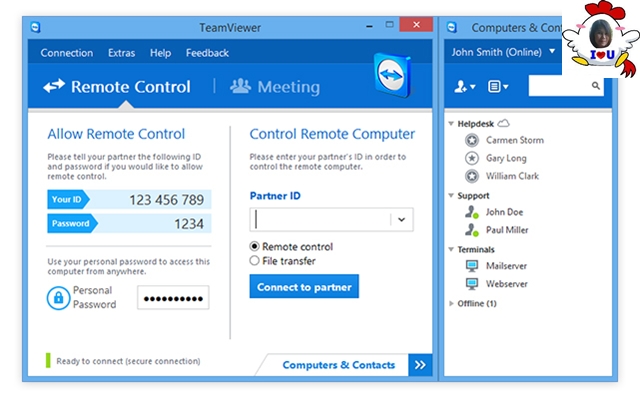Click John Doe's online person icon
640x400 pixels.
472,212
